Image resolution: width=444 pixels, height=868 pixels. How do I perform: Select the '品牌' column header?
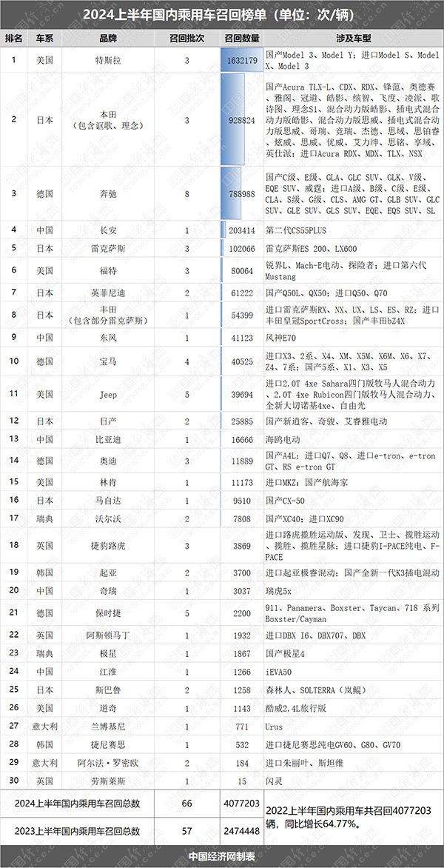point(108,39)
